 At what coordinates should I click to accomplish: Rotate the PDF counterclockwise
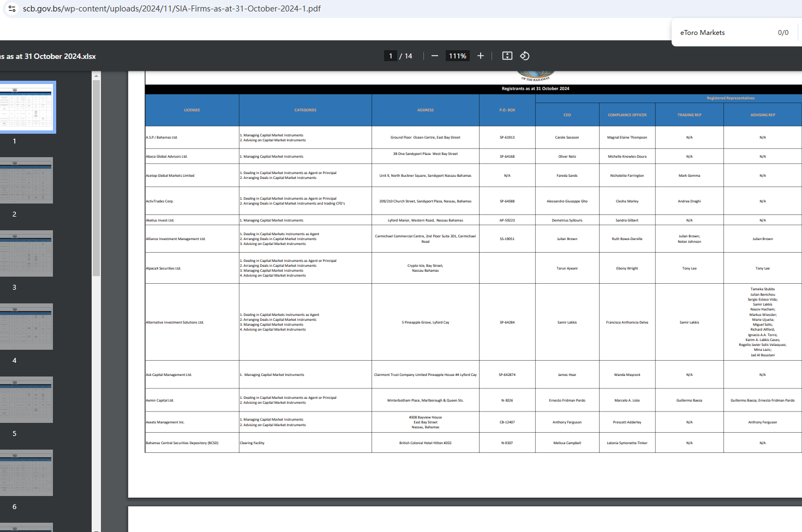(525, 56)
